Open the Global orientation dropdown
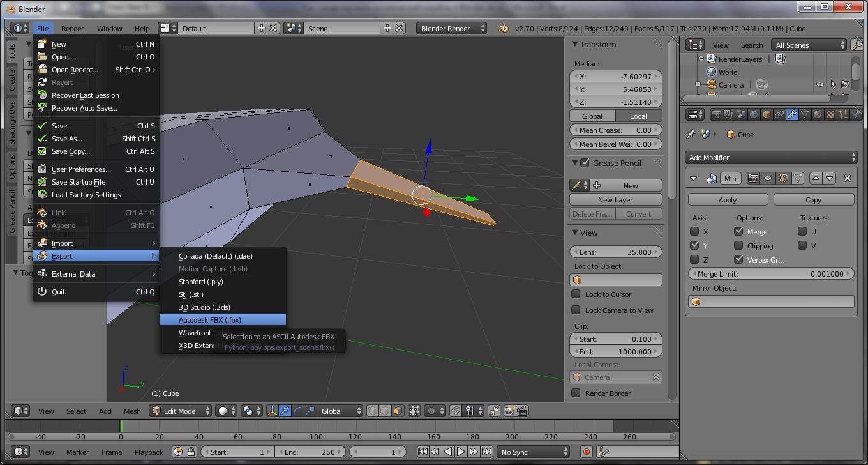 pyautogui.click(x=340, y=411)
